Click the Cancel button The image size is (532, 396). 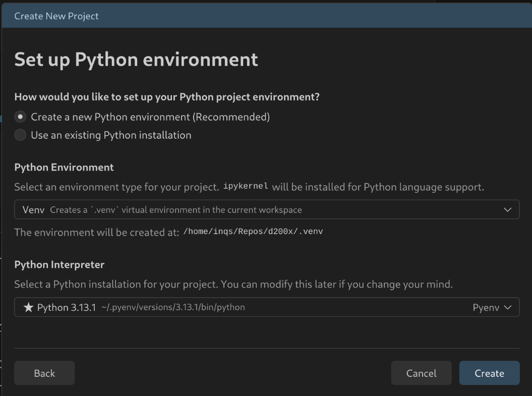click(x=421, y=373)
